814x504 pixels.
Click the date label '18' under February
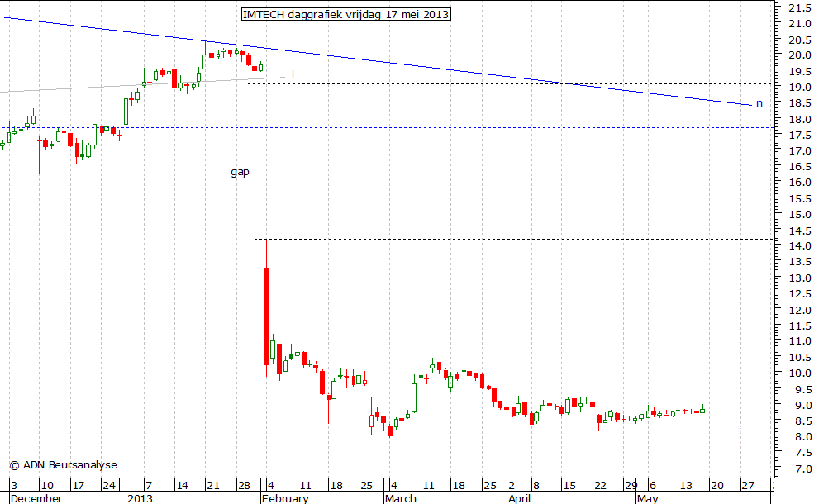click(336, 486)
